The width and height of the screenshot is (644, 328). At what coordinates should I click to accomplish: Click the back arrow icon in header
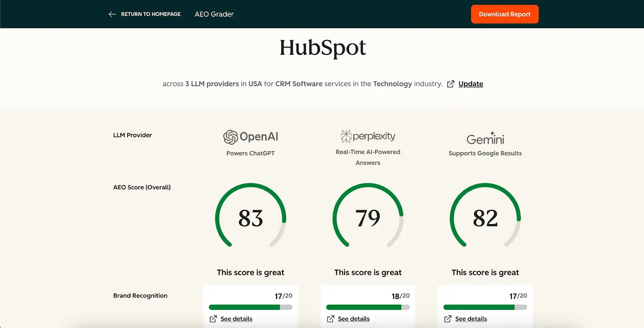[x=112, y=14]
